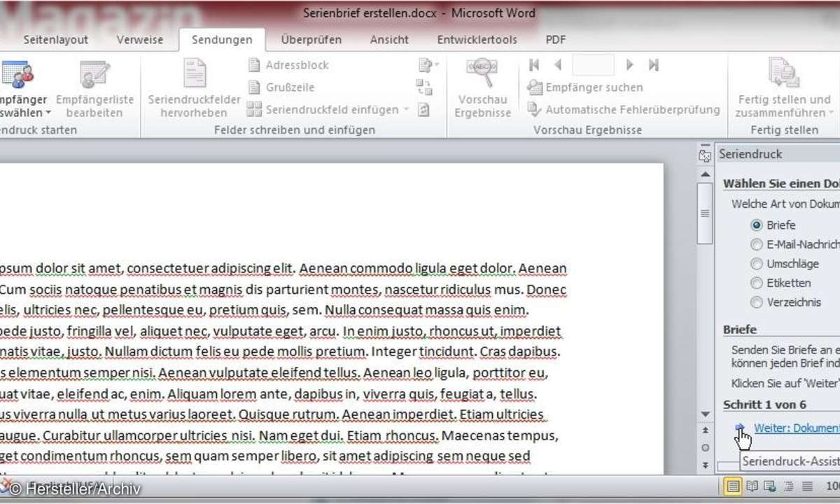The height and width of the screenshot is (504, 840).
Task: Click Empfänger suchen
Action: point(584,87)
